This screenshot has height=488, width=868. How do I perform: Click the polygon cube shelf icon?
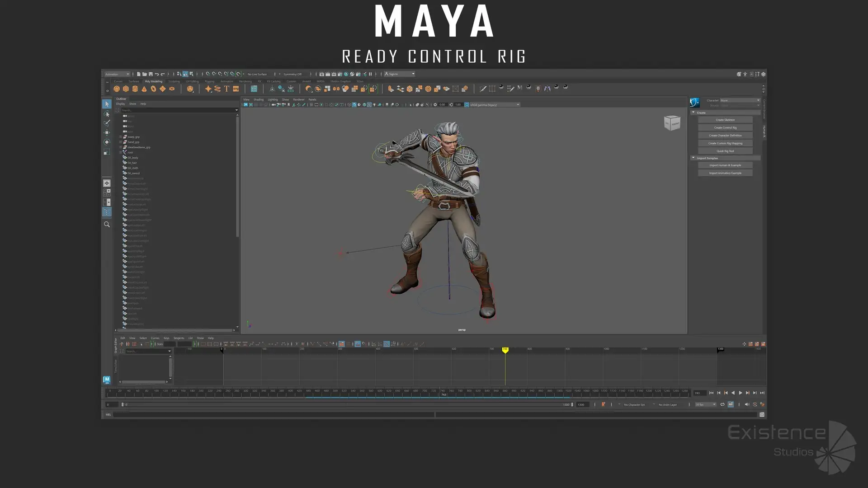point(126,89)
